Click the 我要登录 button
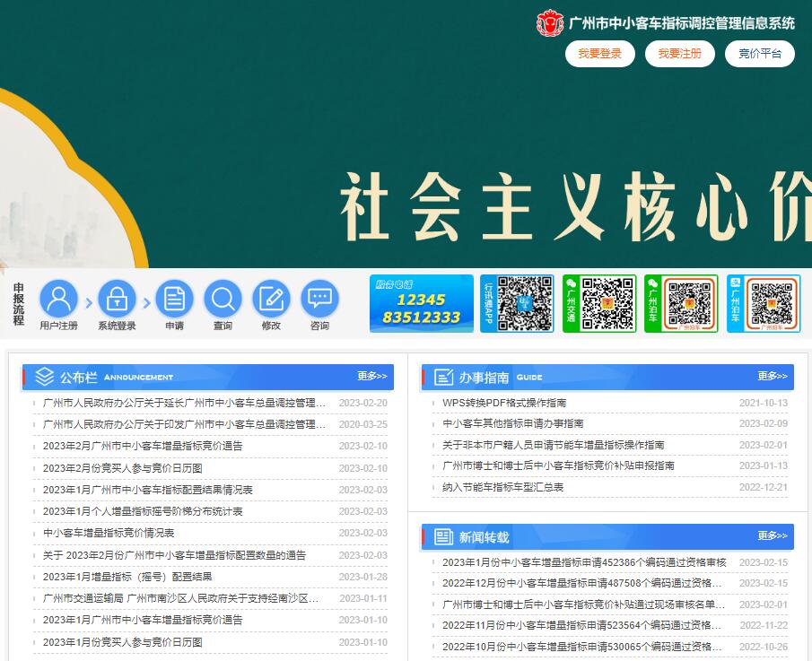This screenshot has height=661, width=812. point(599,54)
